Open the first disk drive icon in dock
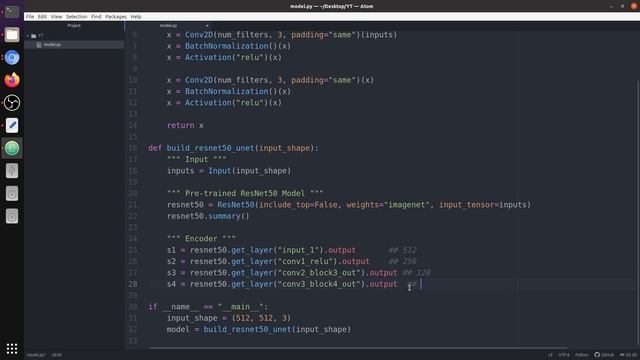The width and height of the screenshot is (640, 360). 12,193
